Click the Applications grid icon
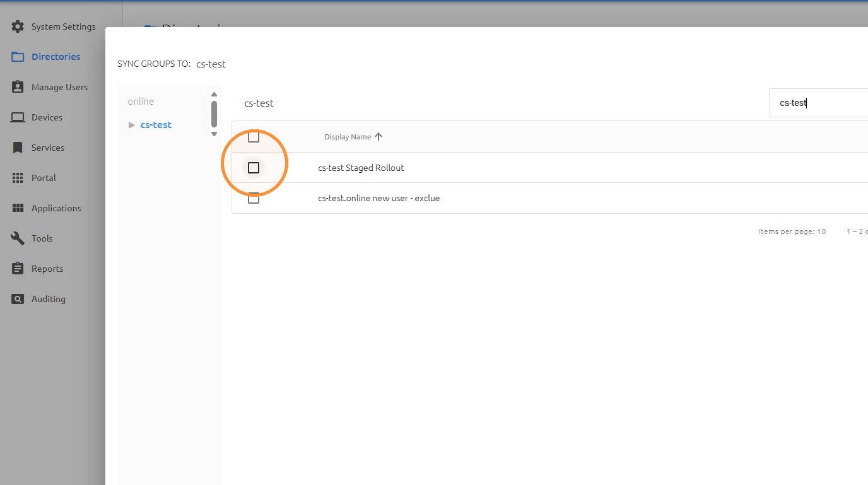 point(18,208)
